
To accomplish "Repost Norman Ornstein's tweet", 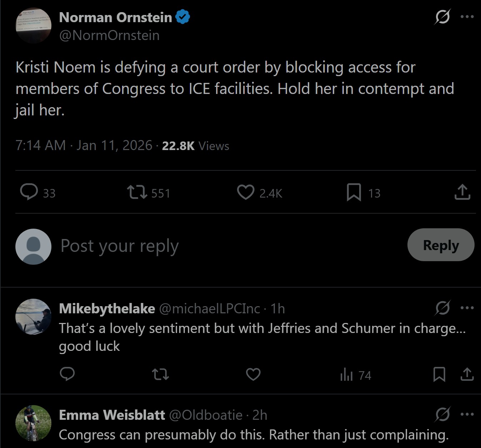I will point(137,192).
